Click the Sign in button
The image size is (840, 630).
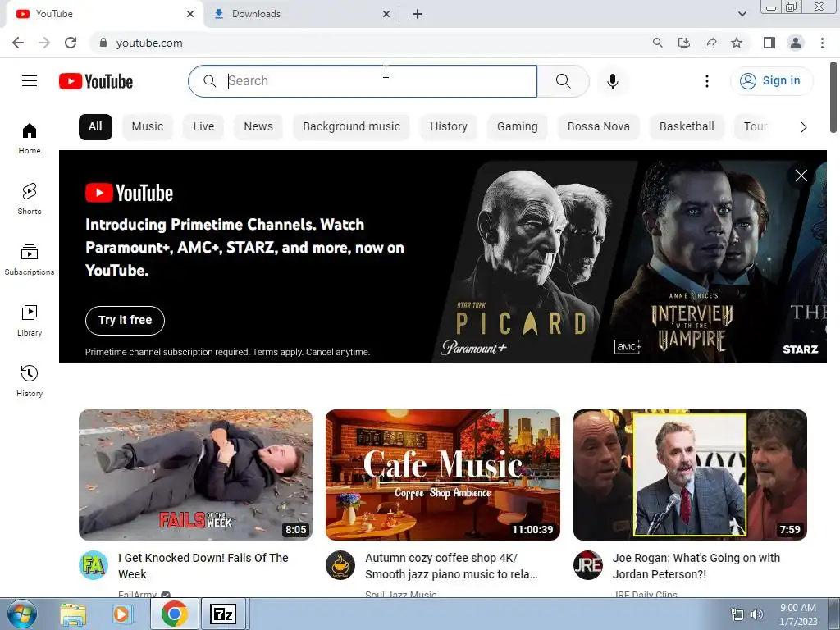(771, 81)
